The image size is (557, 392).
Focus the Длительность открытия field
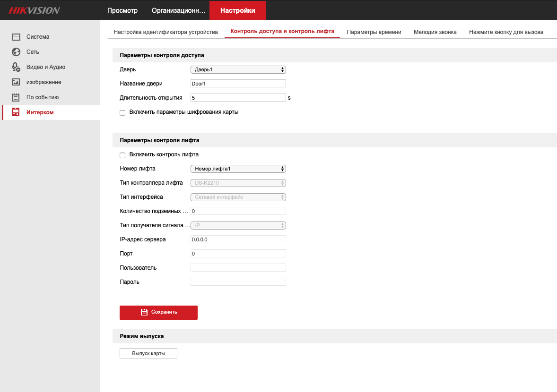238,98
